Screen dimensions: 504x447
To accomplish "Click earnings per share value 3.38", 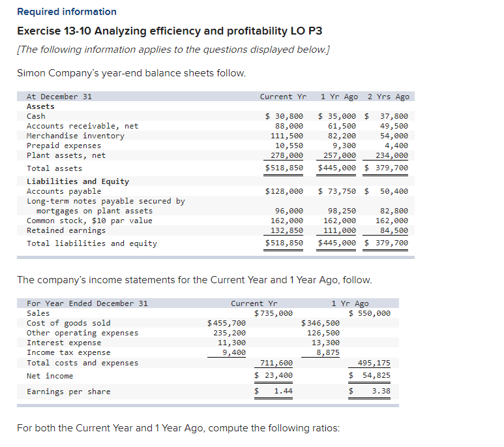I will (x=381, y=391).
